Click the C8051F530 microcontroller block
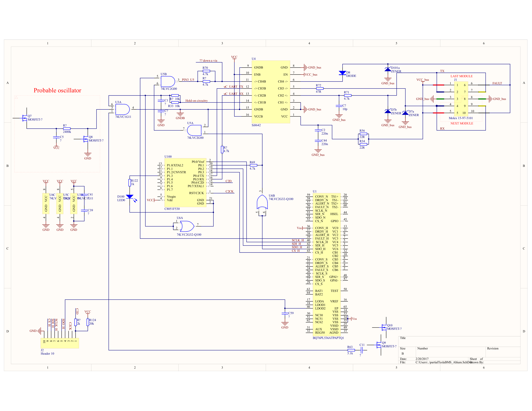Screen dimensions: 532x411 (185, 183)
